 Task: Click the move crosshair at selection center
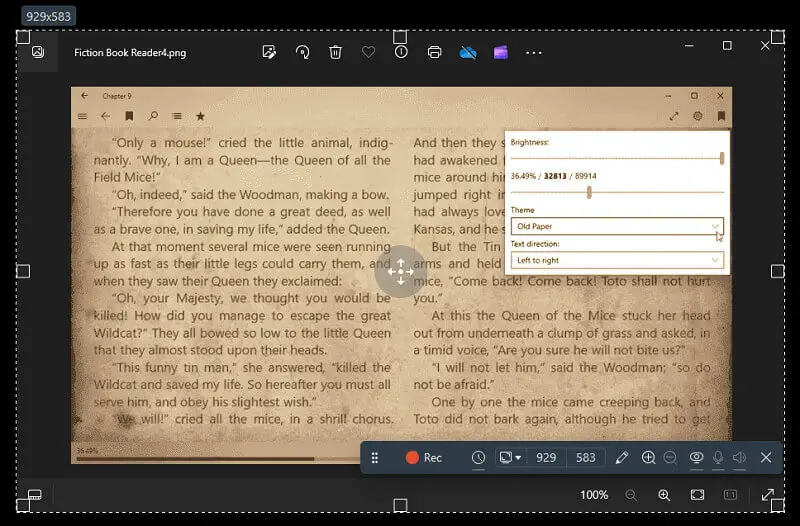tap(401, 271)
